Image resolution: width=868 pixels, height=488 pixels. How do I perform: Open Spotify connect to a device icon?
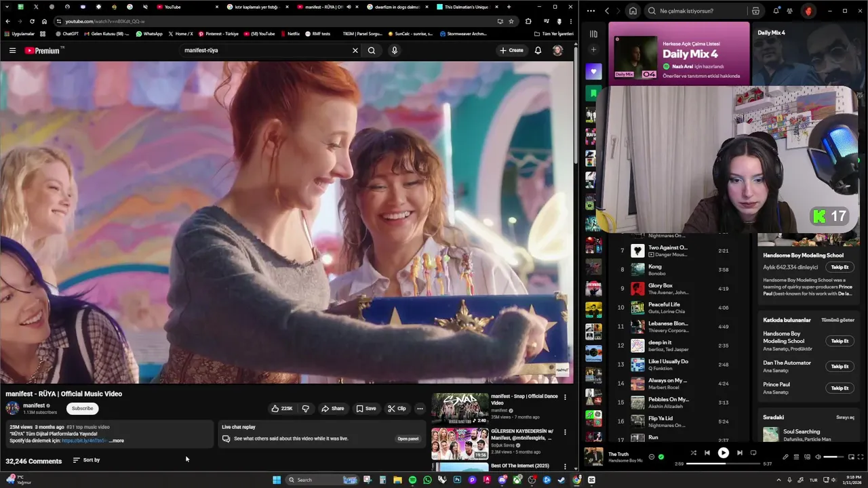click(807, 457)
